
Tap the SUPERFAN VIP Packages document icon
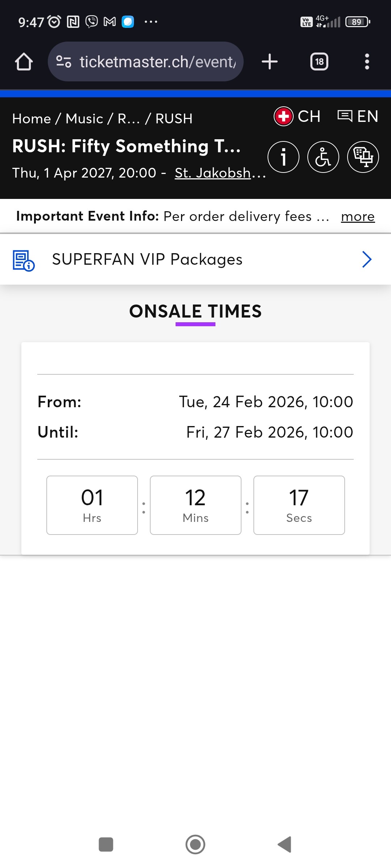pyautogui.click(x=24, y=260)
